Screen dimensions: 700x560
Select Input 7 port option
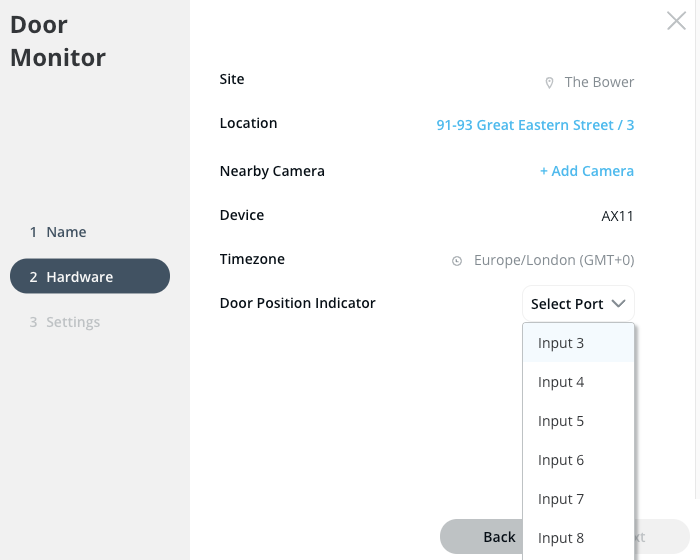tap(561, 499)
